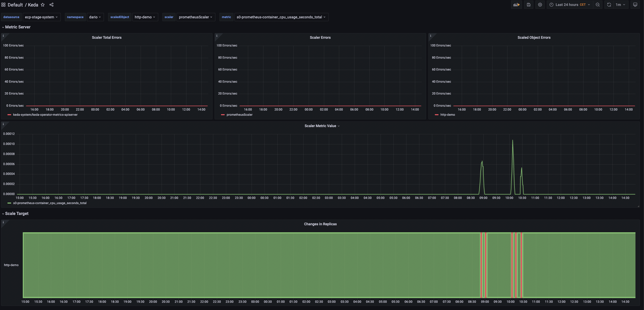Select the ecp-stage-system datasource

pyautogui.click(x=41, y=17)
